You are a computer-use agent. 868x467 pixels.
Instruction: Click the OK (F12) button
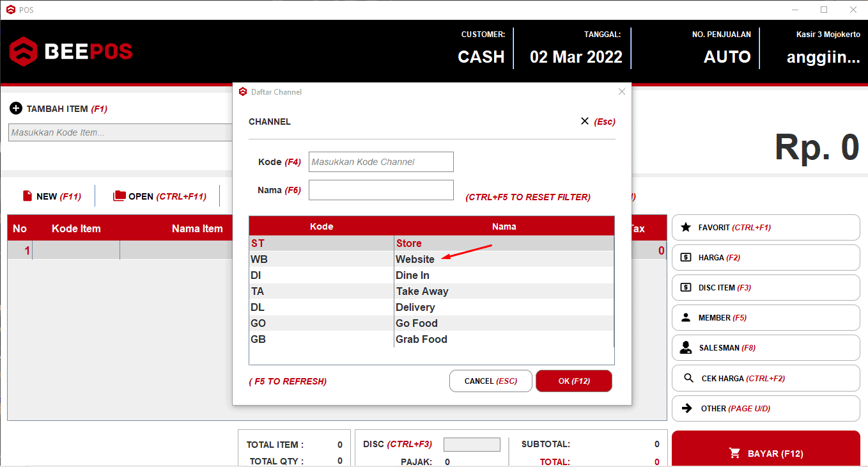coord(574,381)
